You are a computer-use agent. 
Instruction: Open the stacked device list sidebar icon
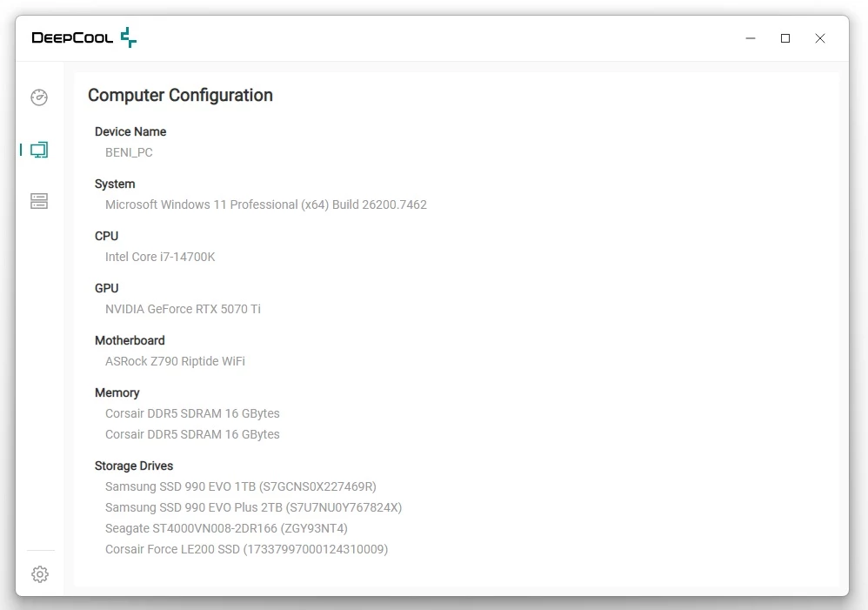[x=39, y=202]
